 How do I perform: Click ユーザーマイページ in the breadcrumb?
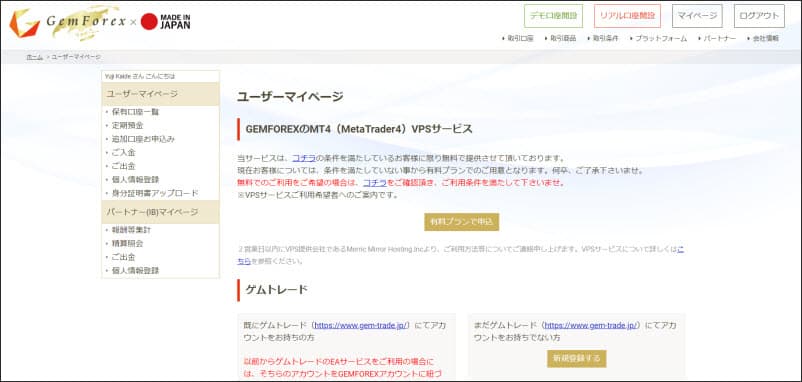pyautogui.click(x=76, y=57)
